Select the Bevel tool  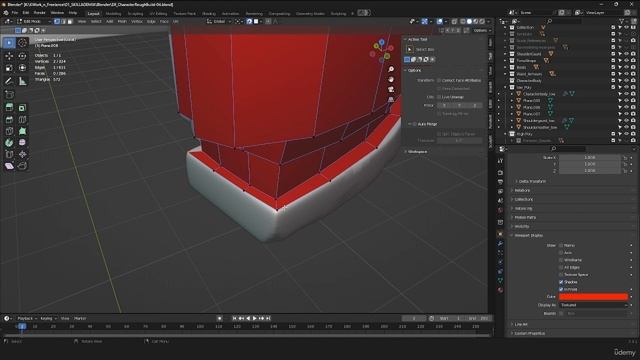click(x=9, y=120)
